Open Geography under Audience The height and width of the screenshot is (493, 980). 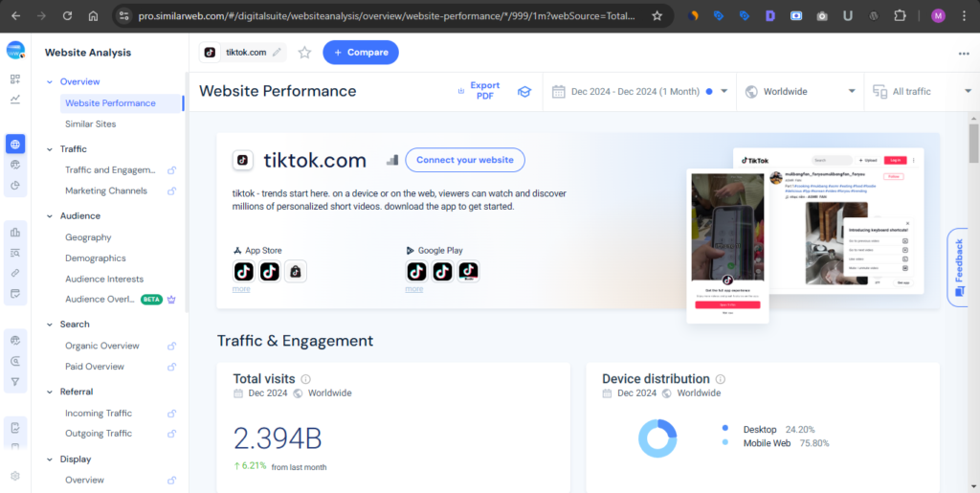[88, 237]
